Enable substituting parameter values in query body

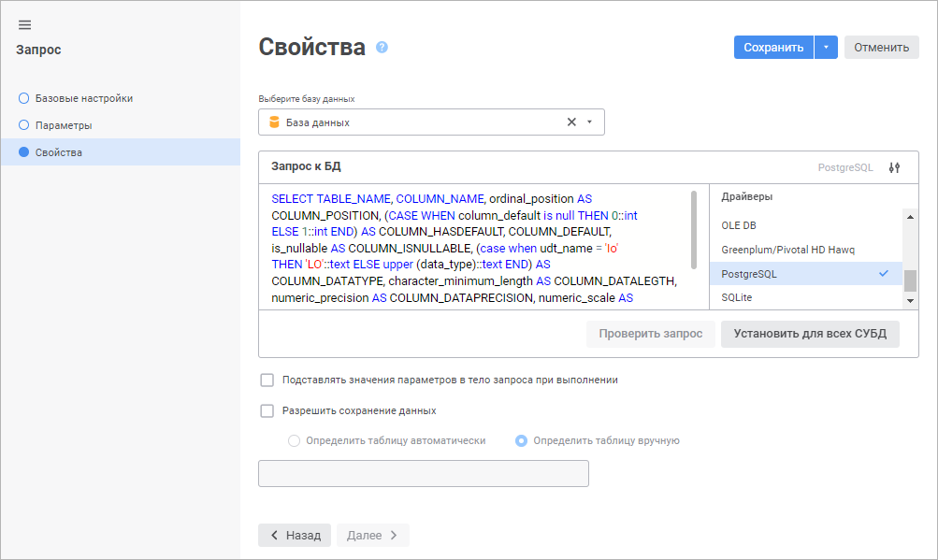pos(267,381)
